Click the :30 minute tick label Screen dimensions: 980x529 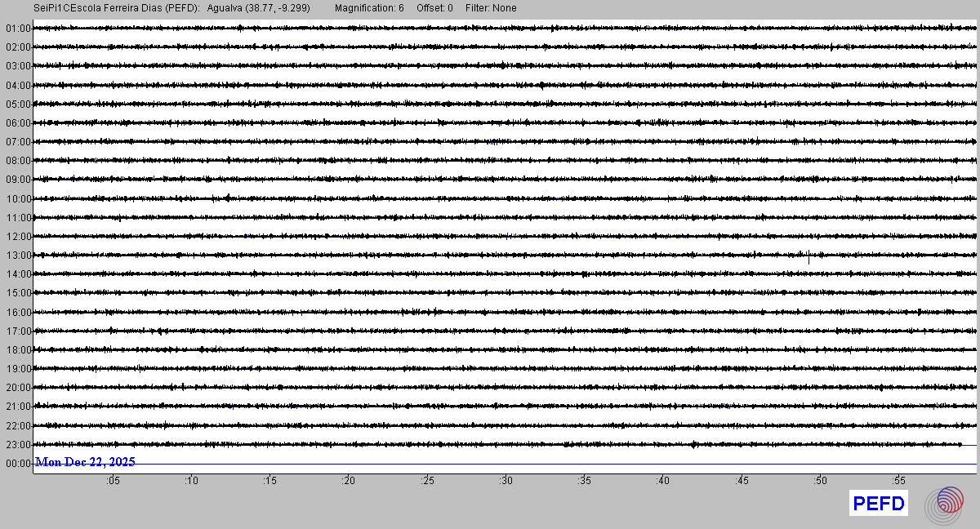(x=506, y=481)
